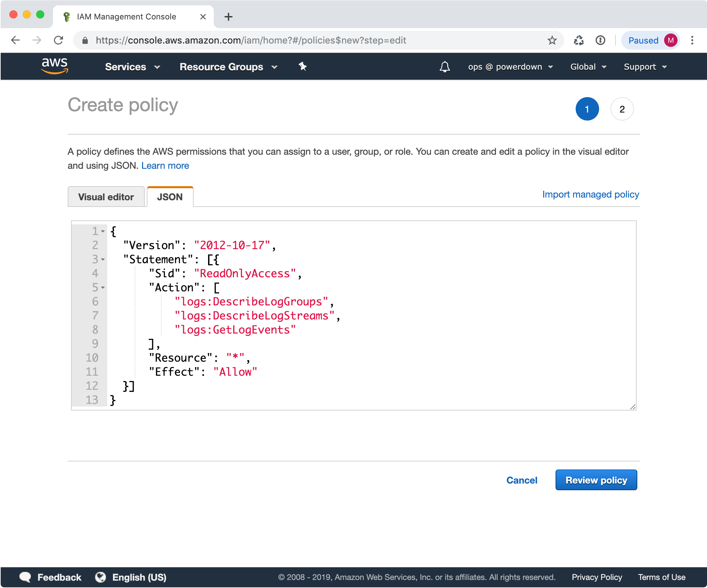
Task: Click the Review policy button
Action: [x=596, y=480]
